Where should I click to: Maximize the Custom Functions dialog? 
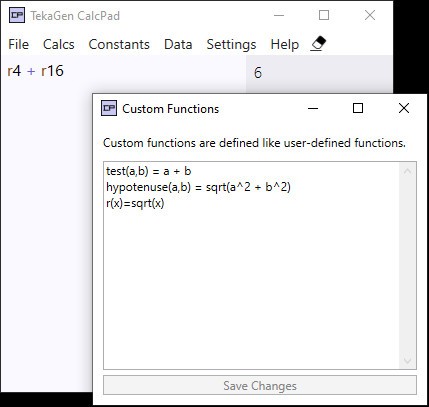tap(358, 108)
